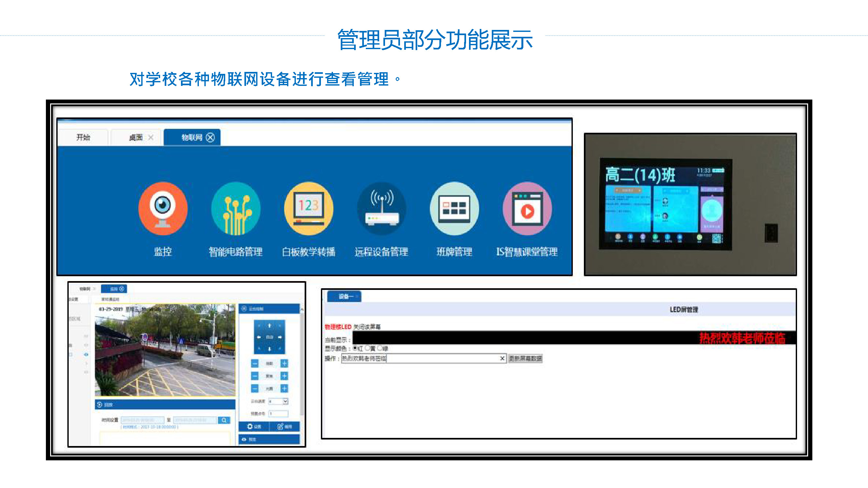Expand the playback section header below video
This screenshot has height=488, width=868.
[x=165, y=404]
